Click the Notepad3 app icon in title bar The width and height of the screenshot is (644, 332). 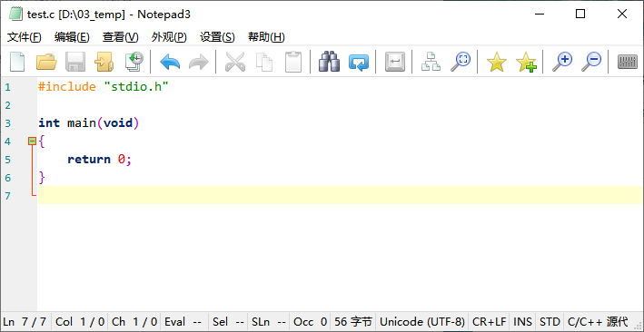(15, 14)
